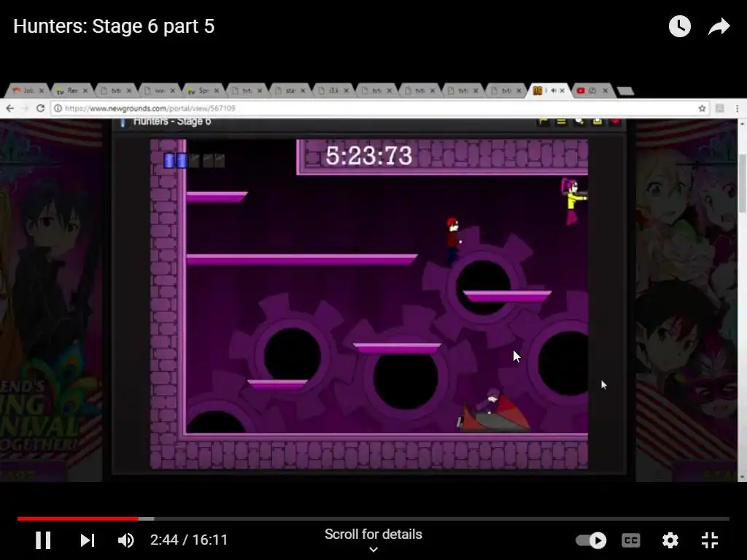The width and height of the screenshot is (747, 560).
Task: Click the Scroll for details text
Action: pyautogui.click(x=373, y=534)
